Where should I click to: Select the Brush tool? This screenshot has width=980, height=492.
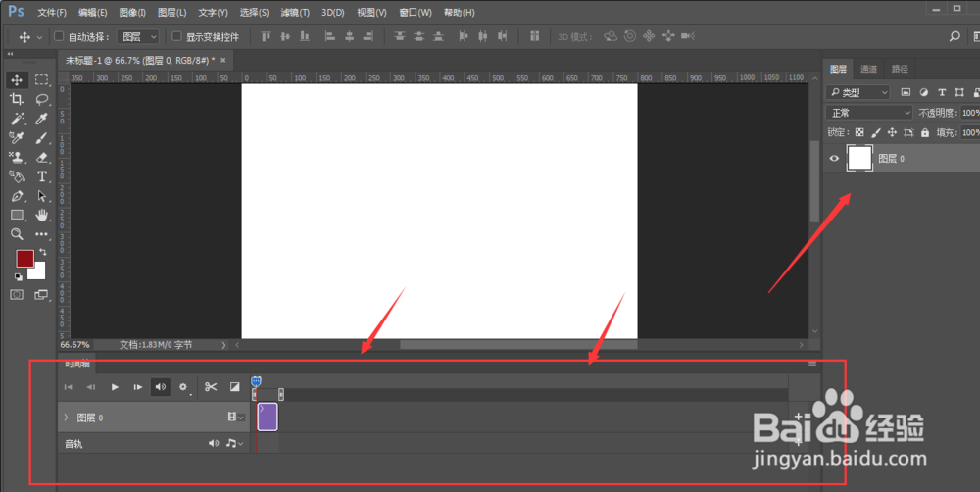coord(41,138)
